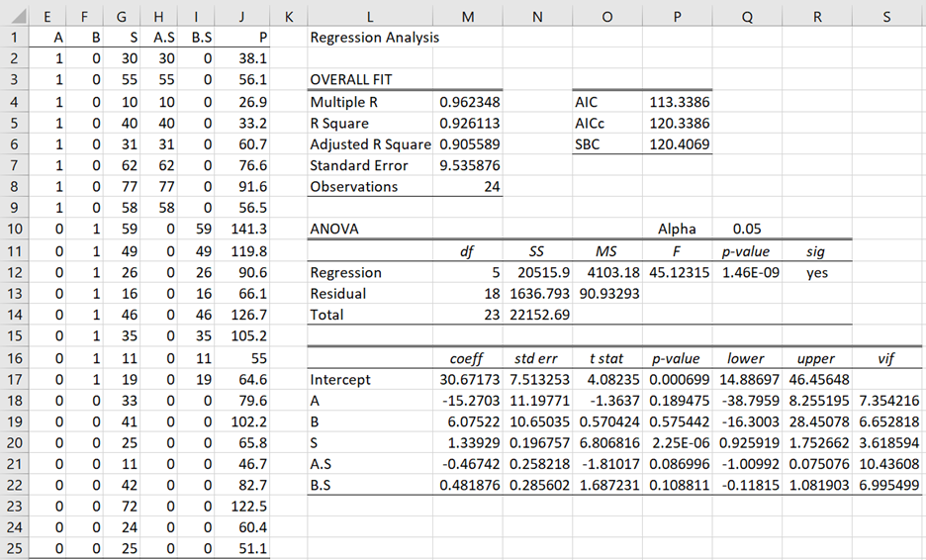Viewport: 926px width, 560px height.
Task: Select column S header
Action: [x=887, y=17]
